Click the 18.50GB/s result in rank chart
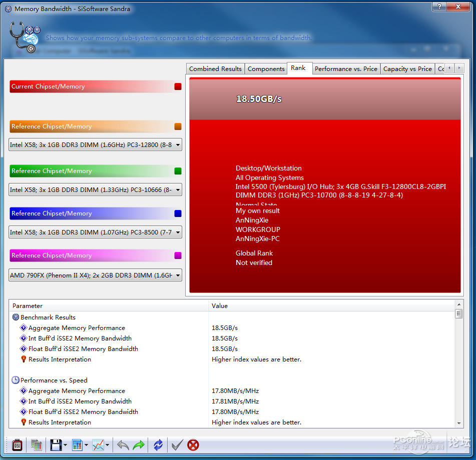476x460 pixels. click(259, 99)
